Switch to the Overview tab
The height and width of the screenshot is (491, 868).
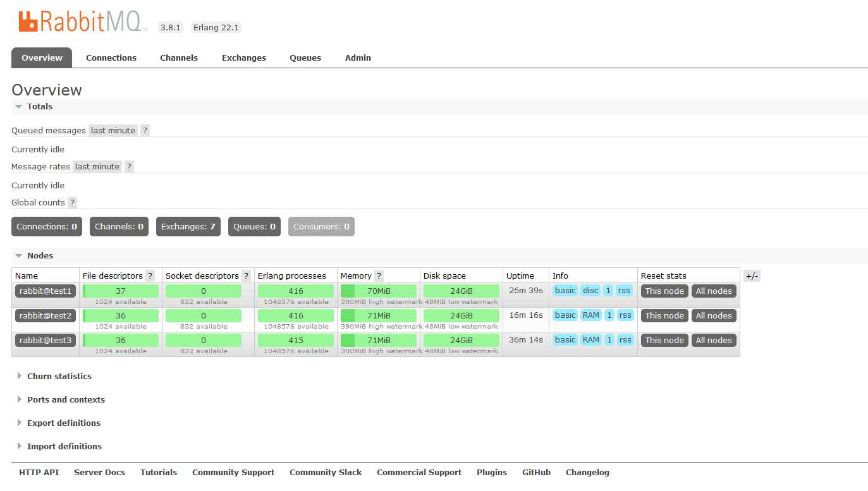pos(42,58)
